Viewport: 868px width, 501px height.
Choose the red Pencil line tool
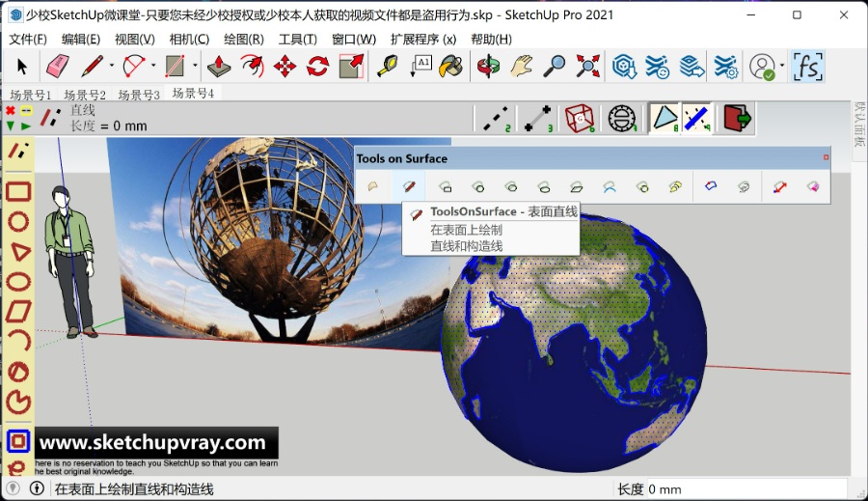click(92, 67)
